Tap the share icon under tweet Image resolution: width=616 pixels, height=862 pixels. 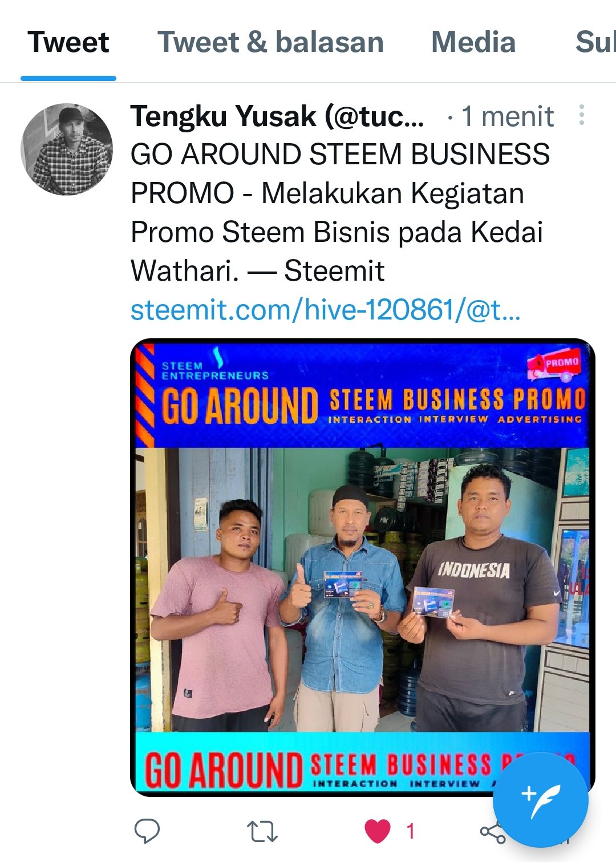[x=493, y=832]
